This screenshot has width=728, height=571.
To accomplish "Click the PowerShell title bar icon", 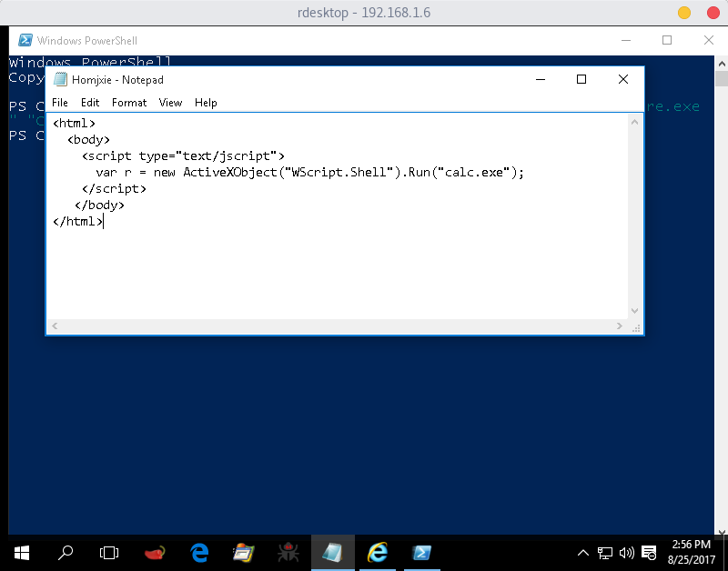I will pyautogui.click(x=25, y=40).
